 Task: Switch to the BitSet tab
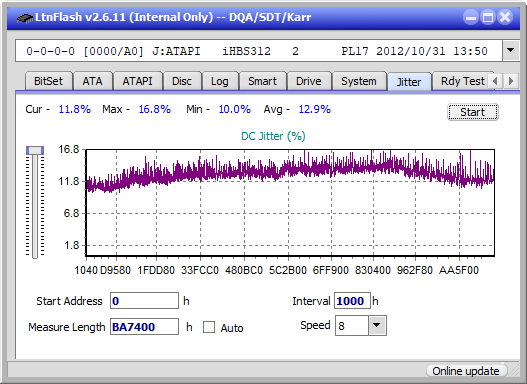[48, 81]
